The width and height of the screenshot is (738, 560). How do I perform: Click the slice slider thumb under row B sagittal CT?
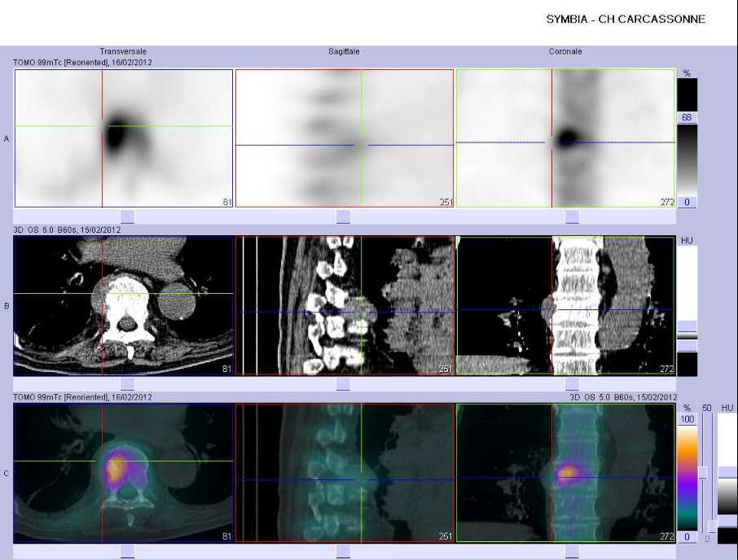click(343, 384)
